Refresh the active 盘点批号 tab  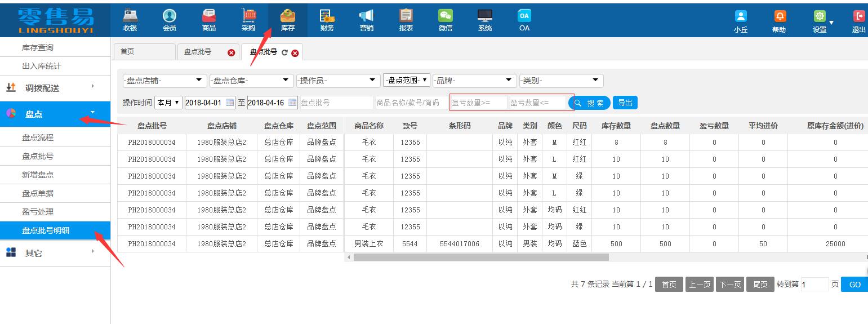[284, 53]
